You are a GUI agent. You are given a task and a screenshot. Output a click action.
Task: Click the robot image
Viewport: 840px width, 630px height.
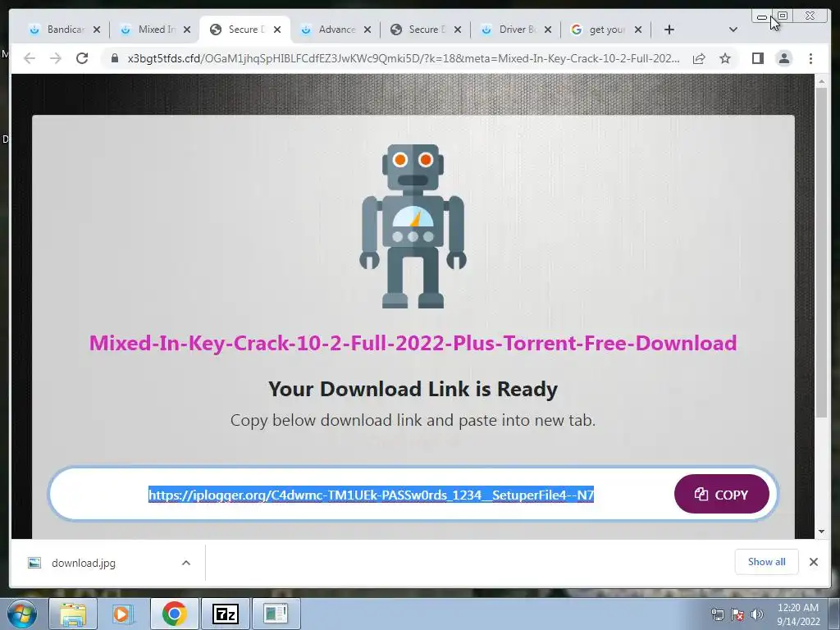[413, 226]
